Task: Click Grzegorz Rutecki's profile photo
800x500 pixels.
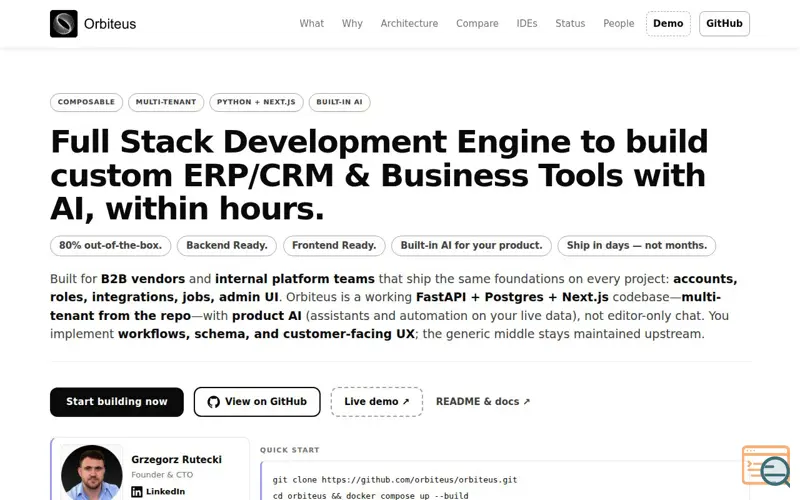Action: point(92,472)
